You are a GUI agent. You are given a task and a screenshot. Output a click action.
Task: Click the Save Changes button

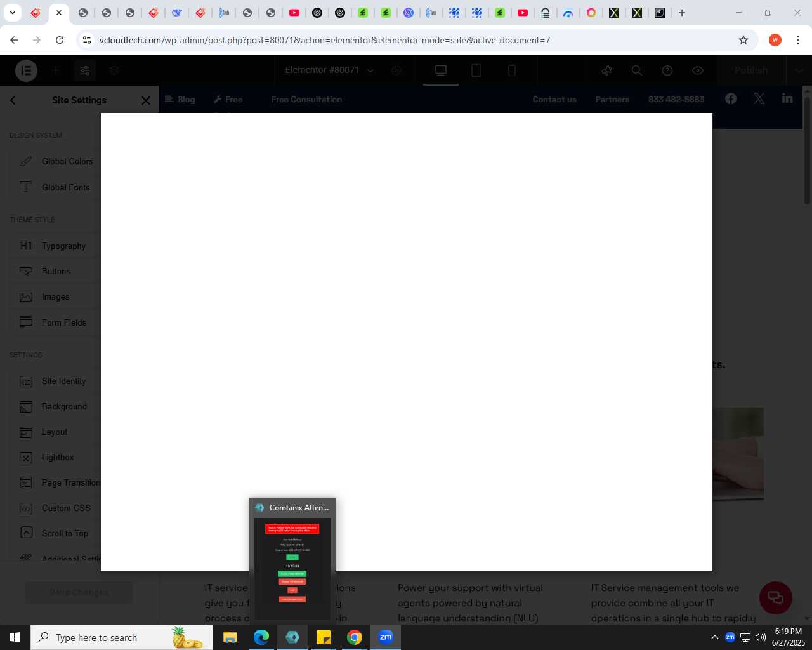[x=79, y=592]
